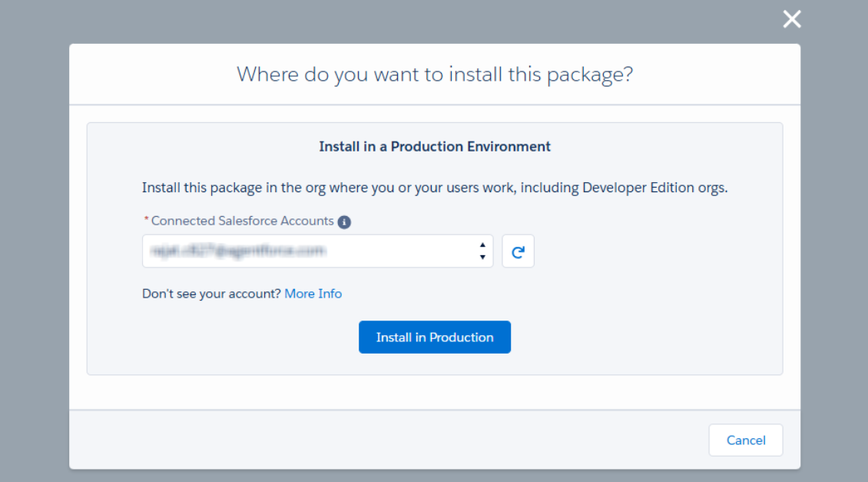The width and height of the screenshot is (868, 482).
Task: Cancel the package installation
Action: click(x=745, y=440)
